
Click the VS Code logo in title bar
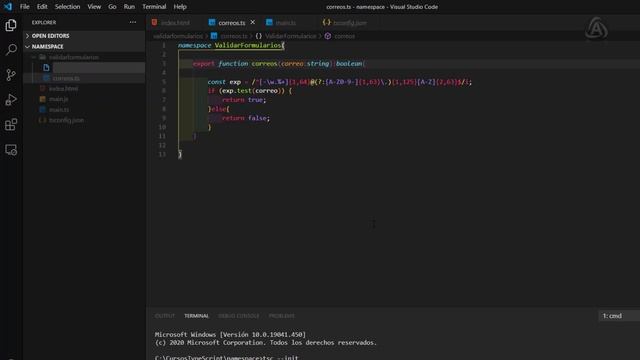coord(8,7)
